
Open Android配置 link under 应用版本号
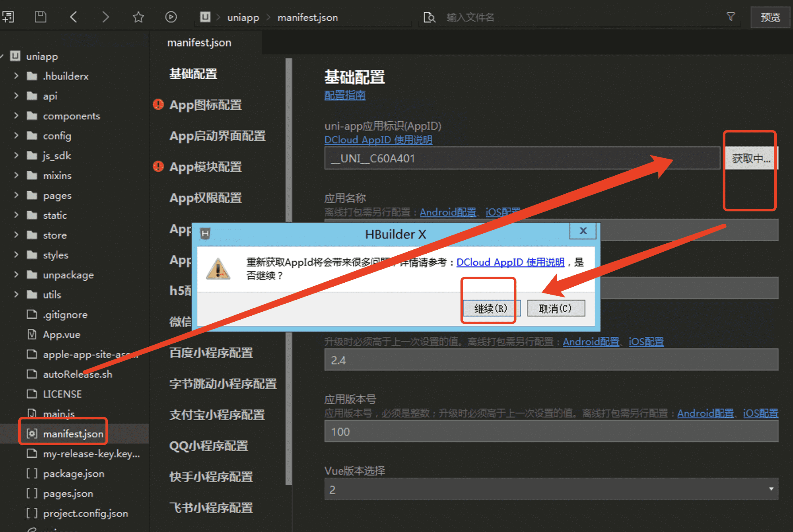pos(706,414)
